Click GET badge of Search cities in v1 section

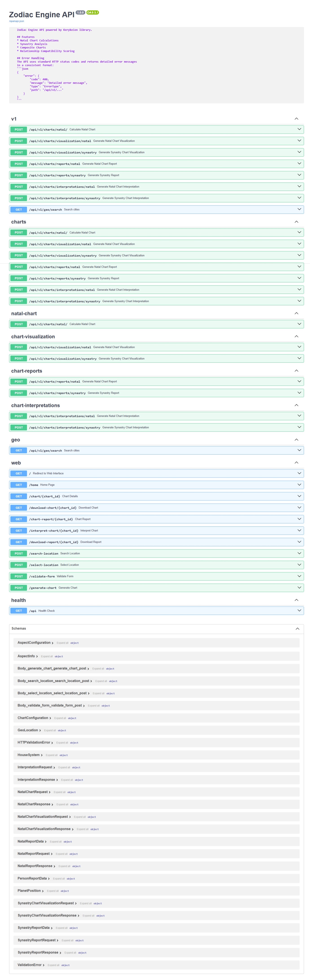point(19,210)
